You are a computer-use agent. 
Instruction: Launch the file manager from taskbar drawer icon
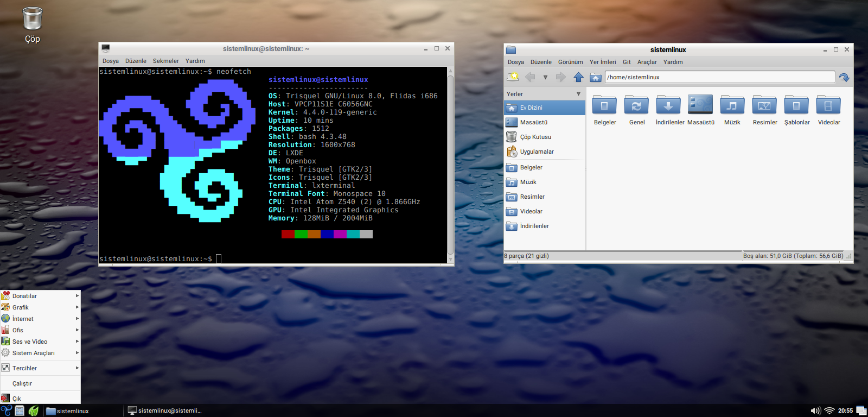point(20,410)
